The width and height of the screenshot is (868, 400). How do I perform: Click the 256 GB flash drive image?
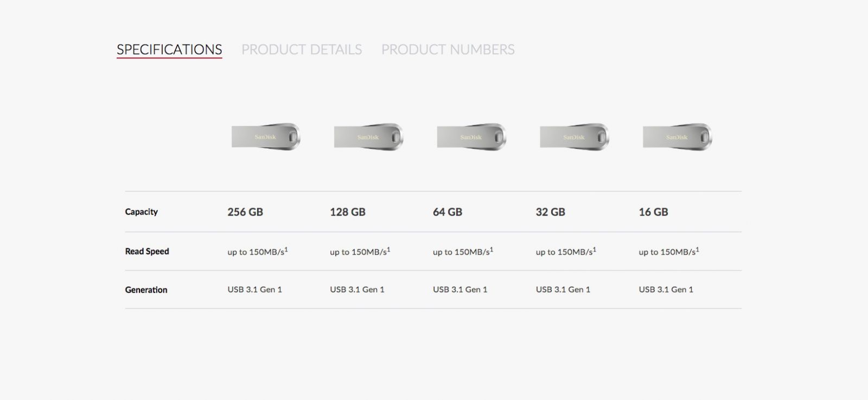tap(266, 137)
